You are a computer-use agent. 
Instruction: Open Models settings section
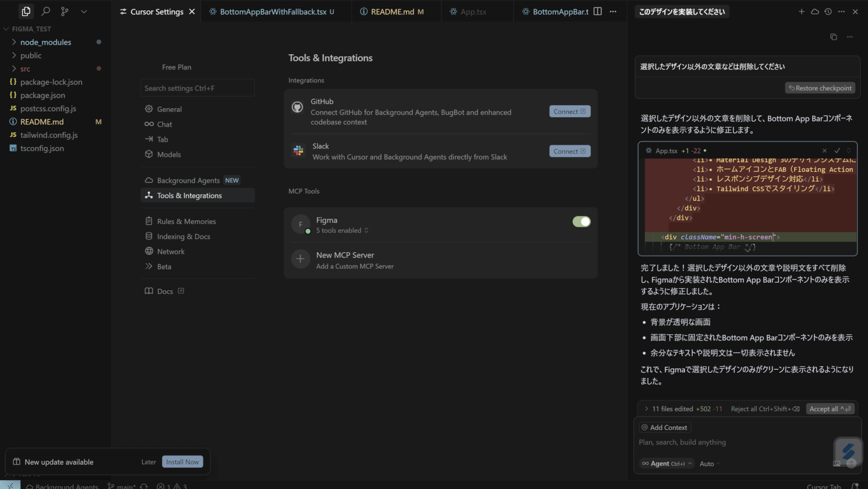(x=198, y=154)
